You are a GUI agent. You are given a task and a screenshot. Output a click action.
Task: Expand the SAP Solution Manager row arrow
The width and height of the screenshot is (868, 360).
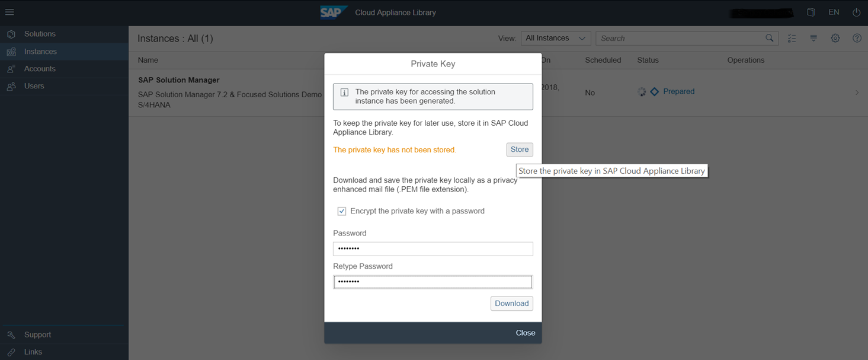point(857,93)
